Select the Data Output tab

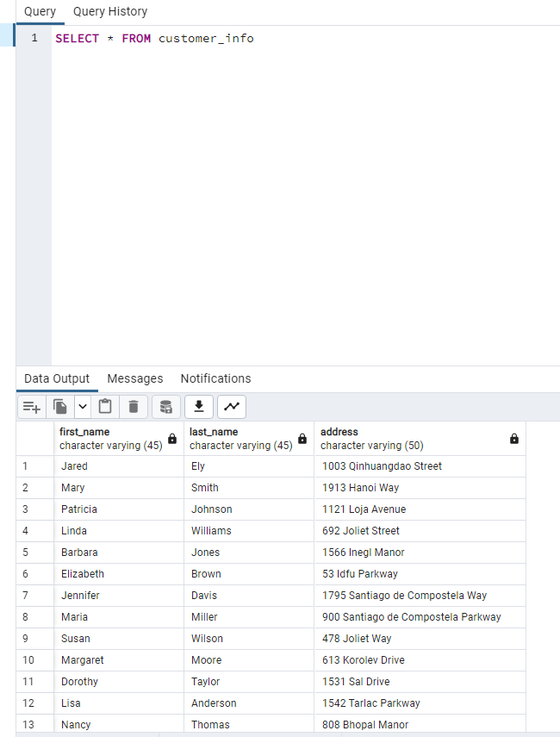click(x=57, y=378)
